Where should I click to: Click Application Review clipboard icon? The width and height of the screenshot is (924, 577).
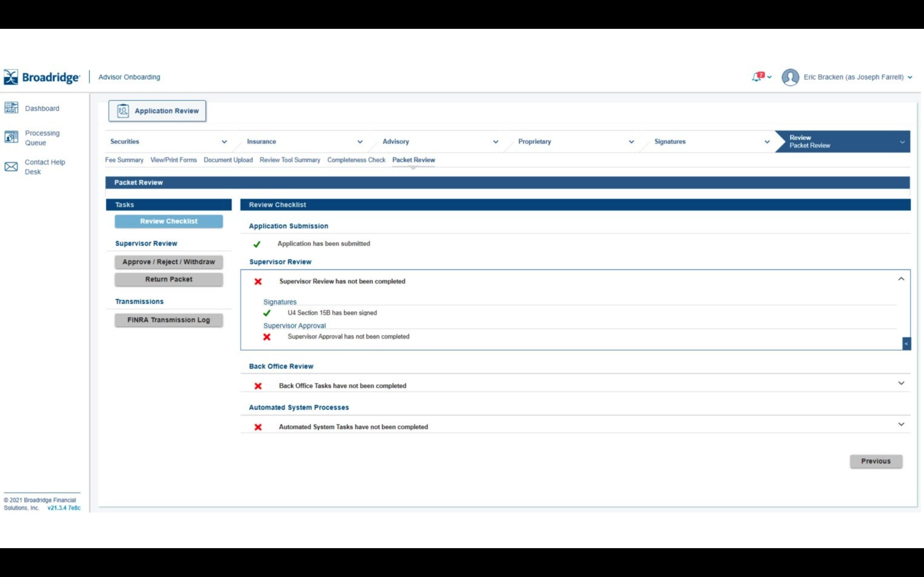(x=123, y=111)
